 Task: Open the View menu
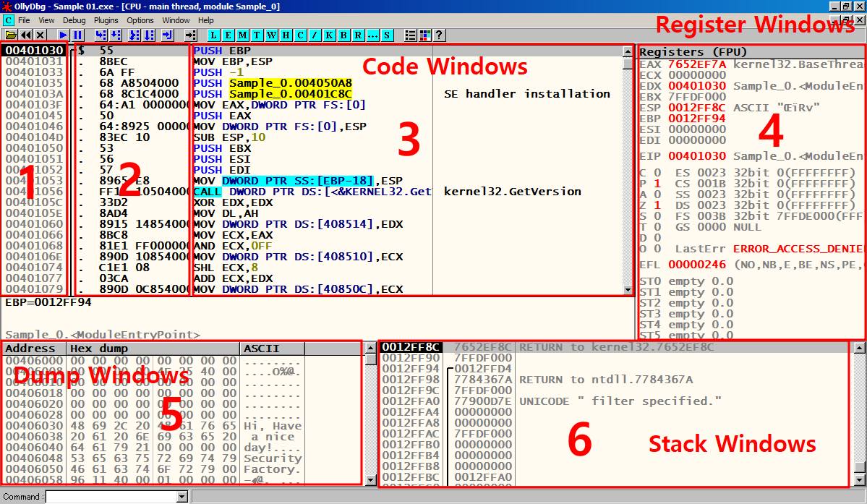(x=46, y=20)
